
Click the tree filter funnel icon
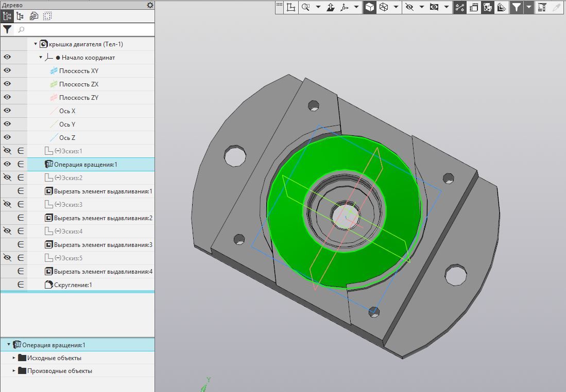(x=7, y=30)
